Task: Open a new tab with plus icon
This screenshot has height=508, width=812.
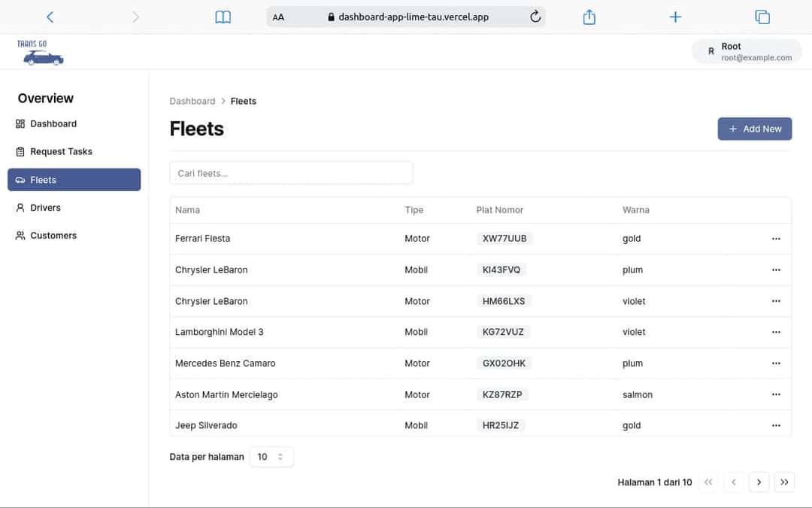Action: tap(675, 17)
